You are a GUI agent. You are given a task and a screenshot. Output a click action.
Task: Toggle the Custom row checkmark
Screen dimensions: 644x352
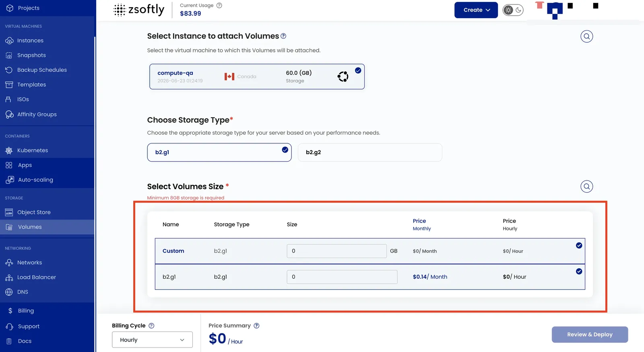pos(579,246)
